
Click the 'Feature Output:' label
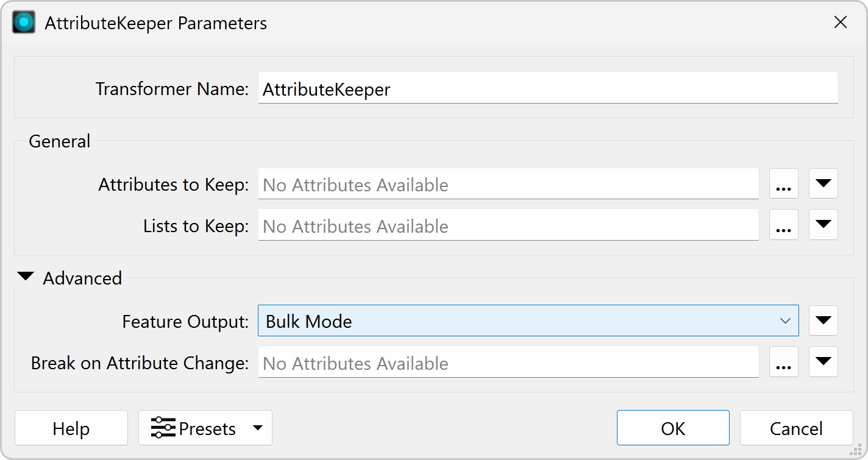185,321
